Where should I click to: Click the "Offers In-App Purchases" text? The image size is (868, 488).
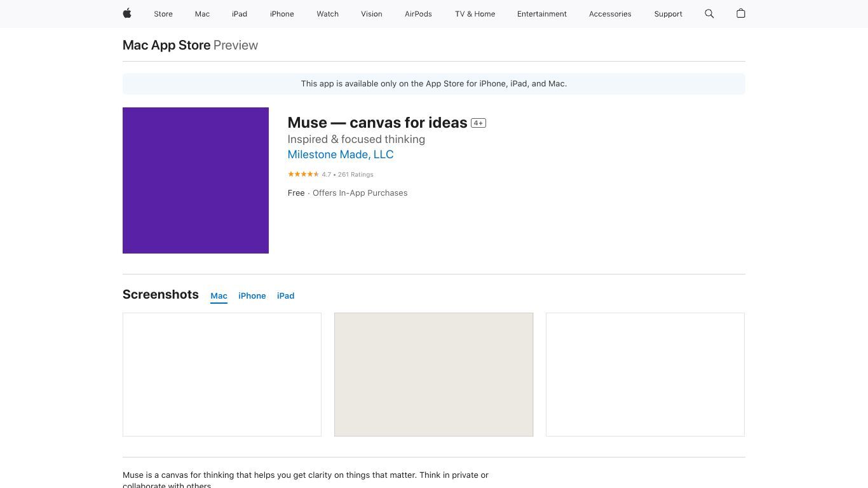pyautogui.click(x=360, y=193)
